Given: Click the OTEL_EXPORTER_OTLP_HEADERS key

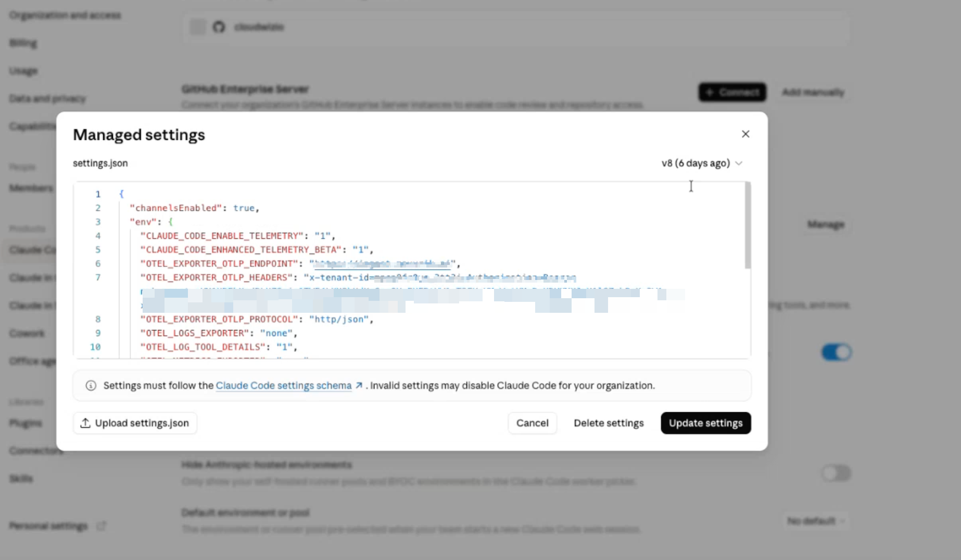Looking at the screenshot, I should (217, 277).
